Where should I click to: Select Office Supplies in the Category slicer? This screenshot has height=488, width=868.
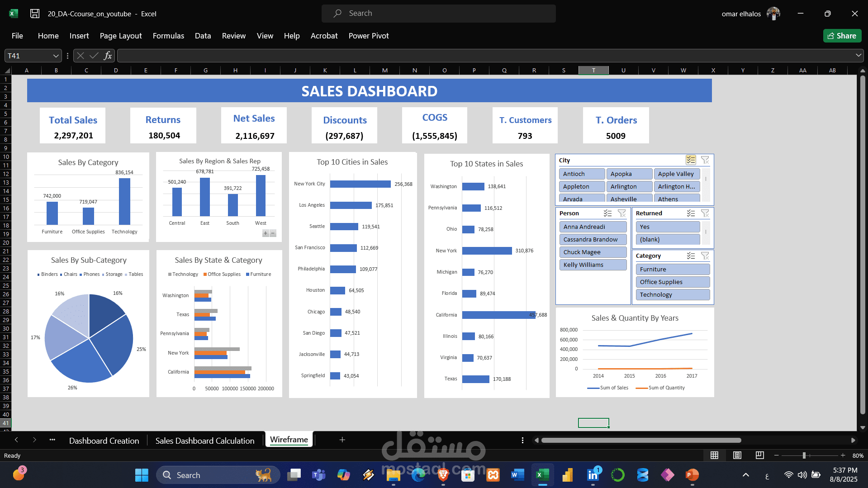click(673, 282)
